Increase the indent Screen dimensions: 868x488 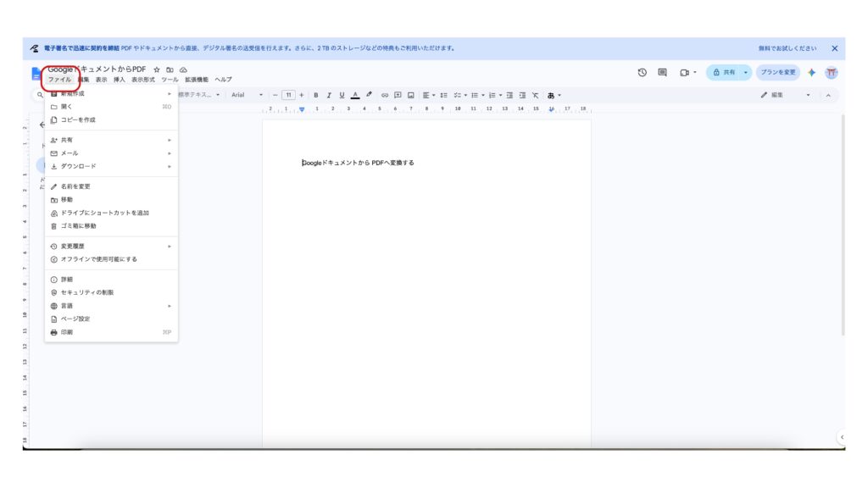pyautogui.click(x=522, y=95)
